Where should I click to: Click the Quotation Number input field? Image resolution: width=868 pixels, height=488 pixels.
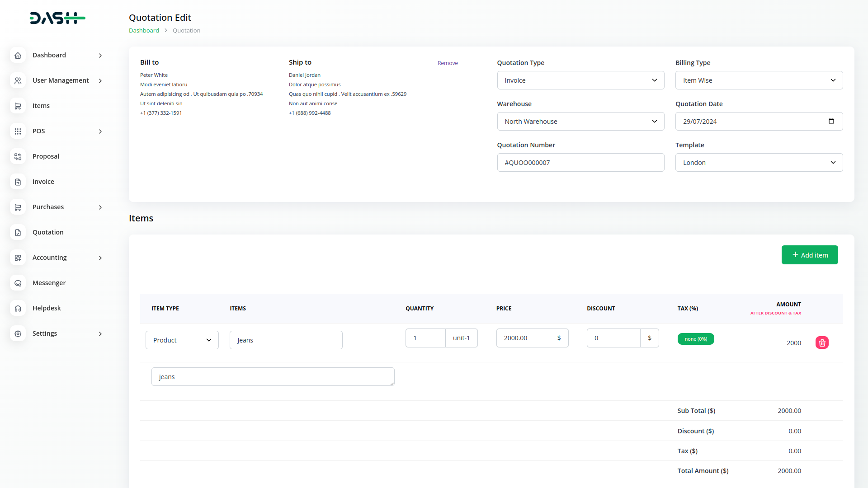pyautogui.click(x=580, y=163)
